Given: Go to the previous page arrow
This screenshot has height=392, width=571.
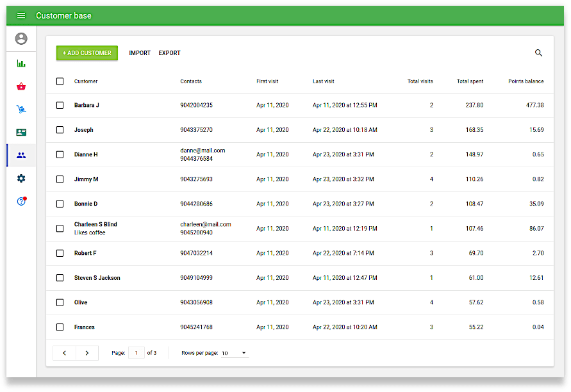Looking at the screenshot, I should click(64, 353).
